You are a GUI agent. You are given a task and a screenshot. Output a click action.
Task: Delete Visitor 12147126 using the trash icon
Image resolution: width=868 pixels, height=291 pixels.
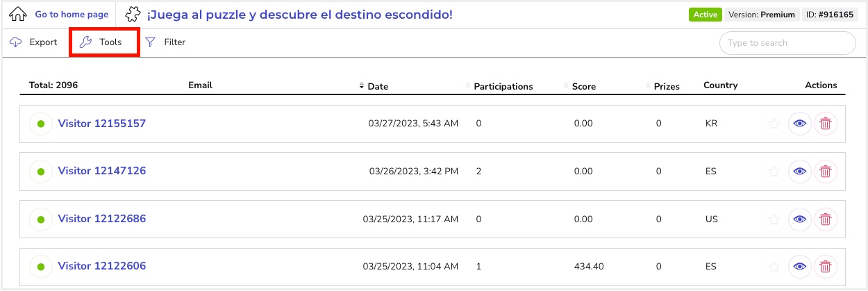[x=826, y=172]
